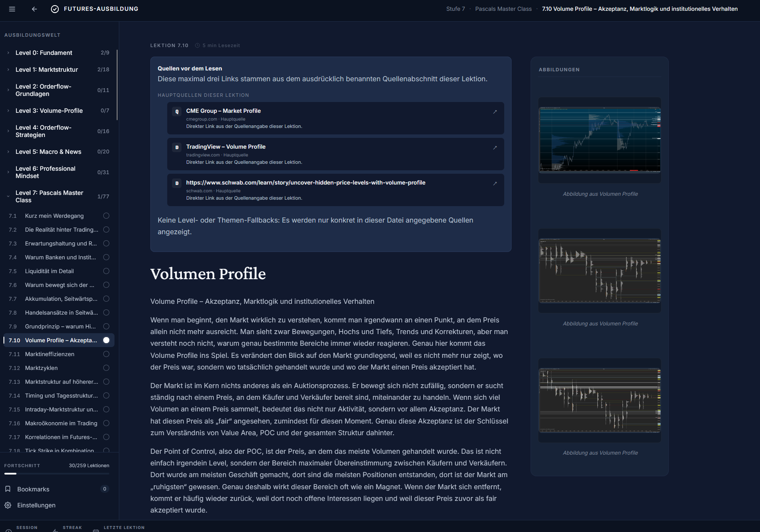Click Pascals Master Class breadcrumb
Image resolution: width=760 pixels, height=532 pixels.
click(x=503, y=9)
